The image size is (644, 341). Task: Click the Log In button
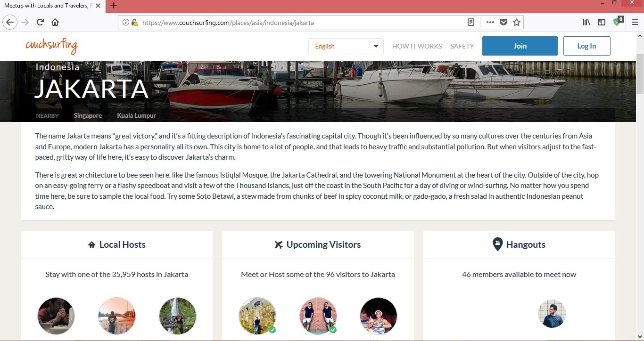click(586, 46)
